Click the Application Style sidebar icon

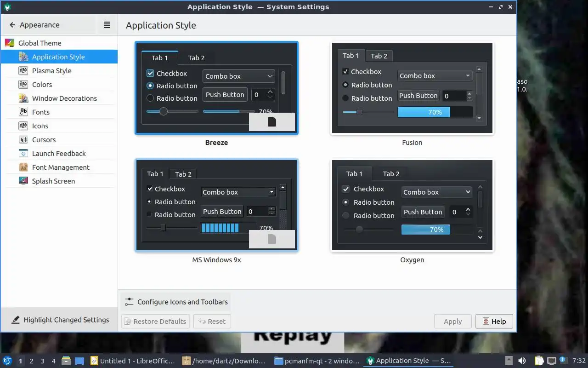point(23,57)
